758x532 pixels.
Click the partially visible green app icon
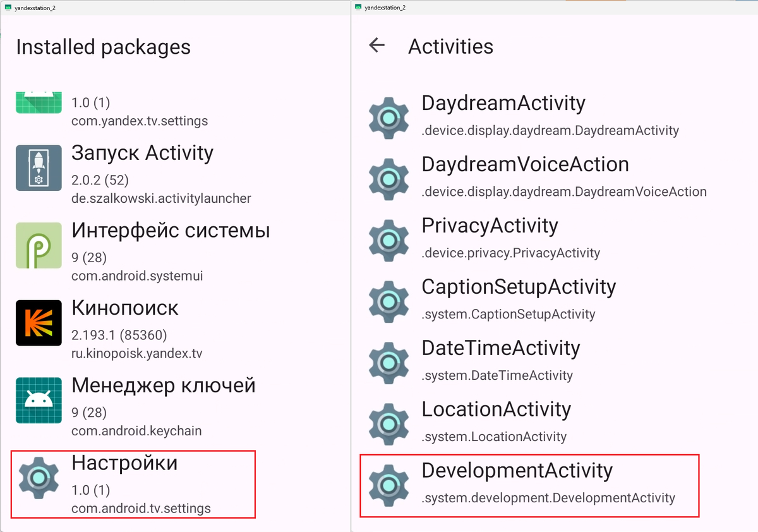coord(39,102)
